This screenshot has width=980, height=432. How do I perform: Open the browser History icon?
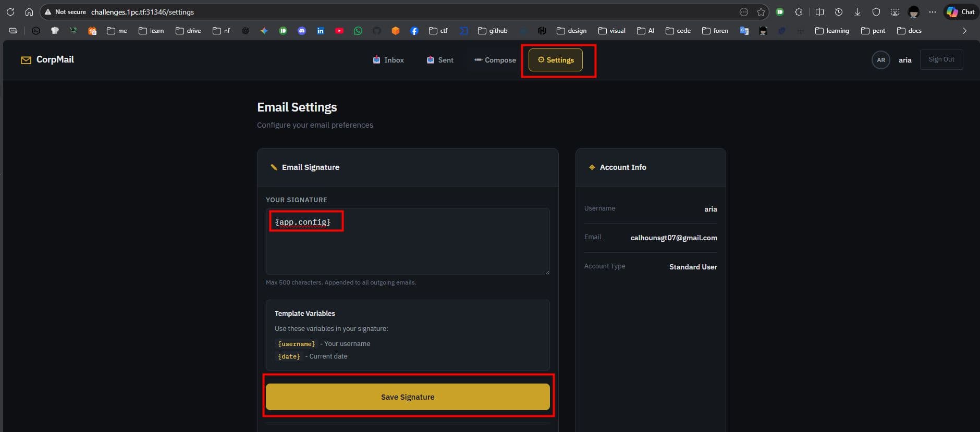pyautogui.click(x=839, y=12)
